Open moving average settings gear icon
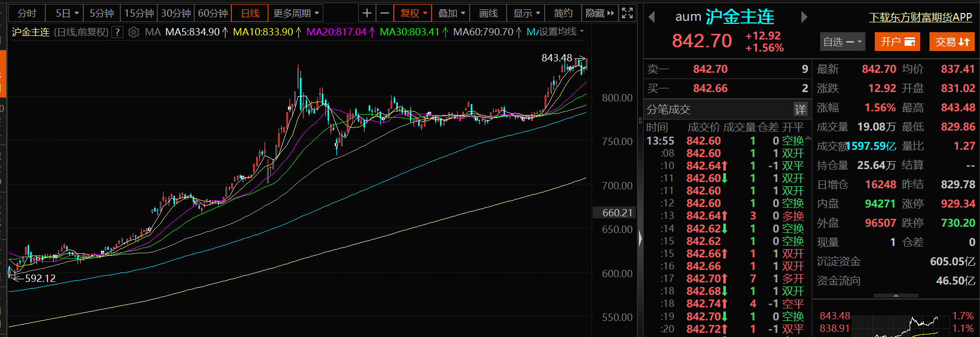 tap(134, 32)
